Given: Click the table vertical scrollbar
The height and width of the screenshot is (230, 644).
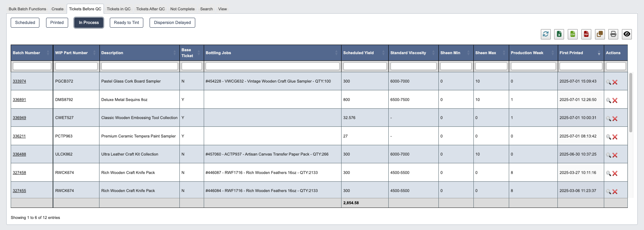Looking at the screenshot, I should 631,102.
